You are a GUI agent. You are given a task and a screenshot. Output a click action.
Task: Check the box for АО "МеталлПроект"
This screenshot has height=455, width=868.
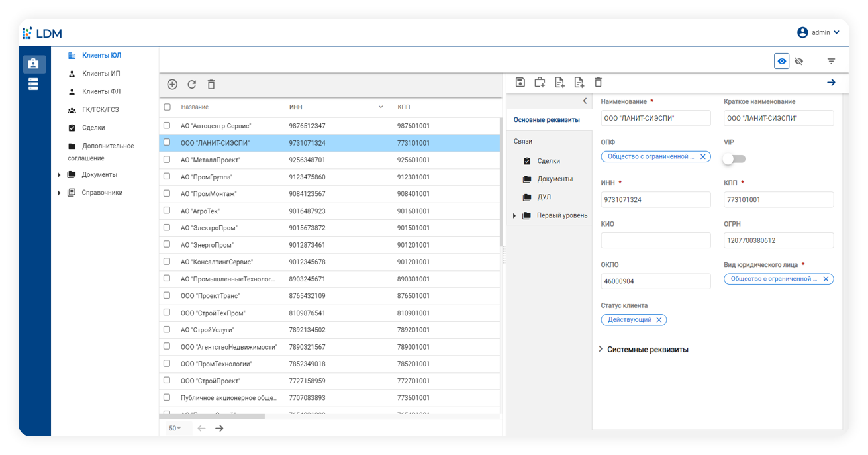(167, 160)
